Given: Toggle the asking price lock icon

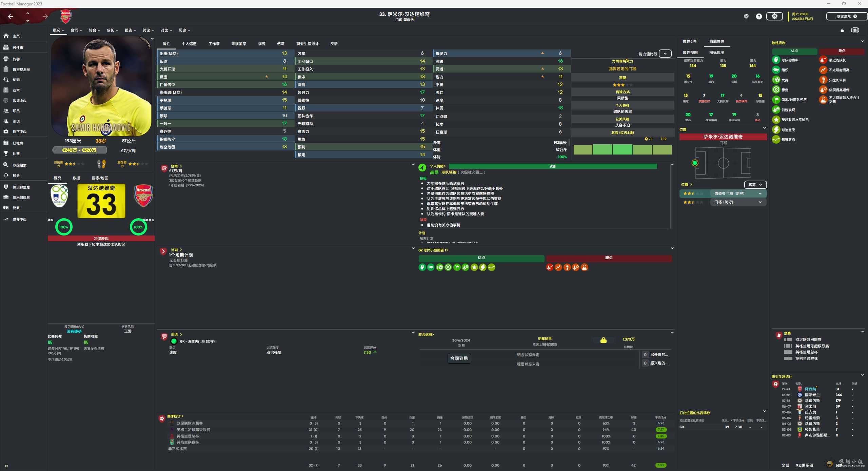Looking at the screenshot, I should click(604, 340).
